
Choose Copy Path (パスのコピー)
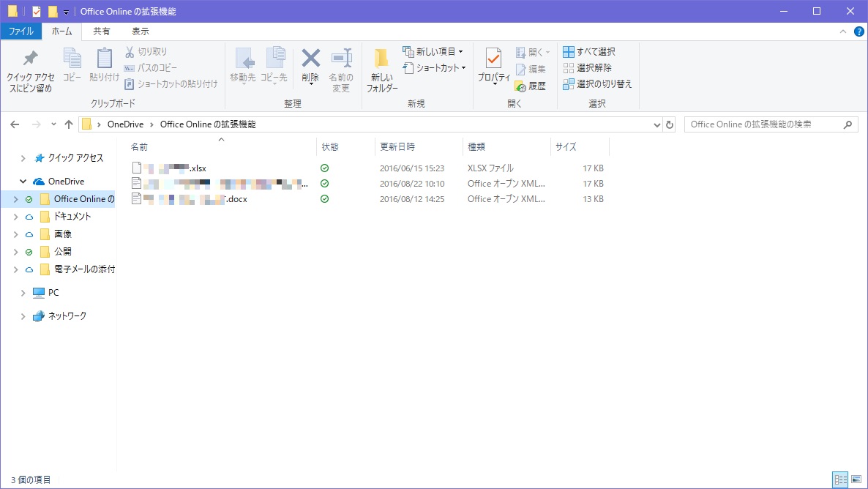[151, 67]
